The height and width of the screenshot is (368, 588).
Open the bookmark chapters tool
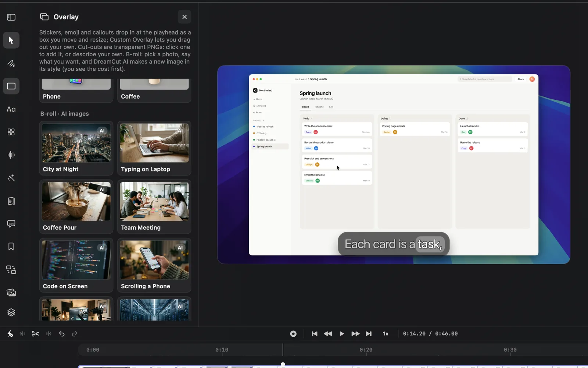[x=11, y=247]
